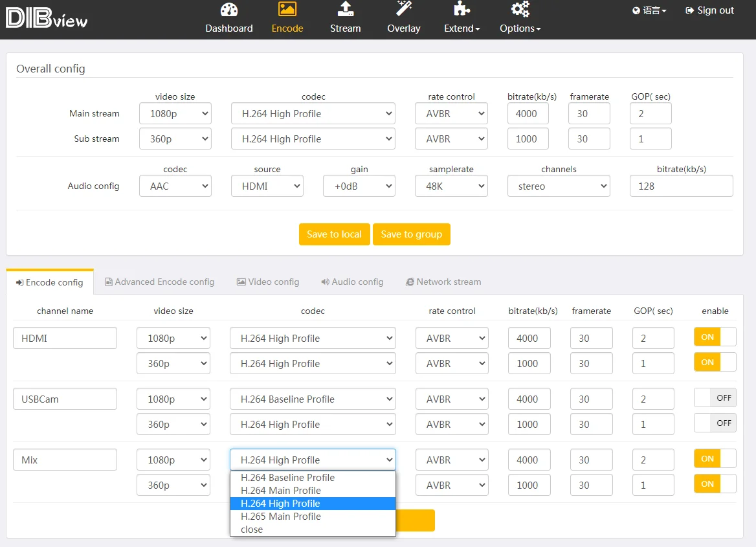Open Main stream rate control dropdown
The image size is (756, 547).
point(451,114)
